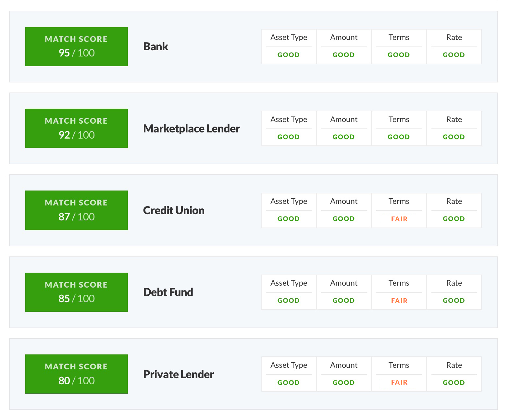Select Debt Fund's FAIR Terms rating
The height and width of the screenshot is (420, 509).
(x=399, y=292)
